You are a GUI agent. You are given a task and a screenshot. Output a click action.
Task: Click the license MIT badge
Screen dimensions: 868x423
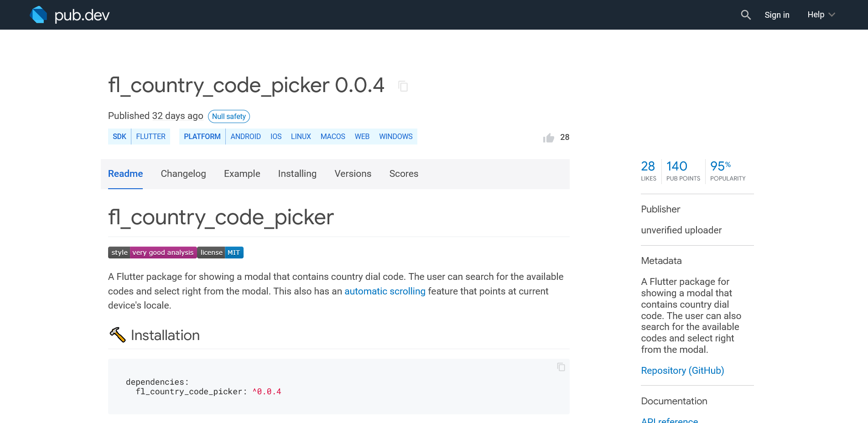[x=220, y=253]
